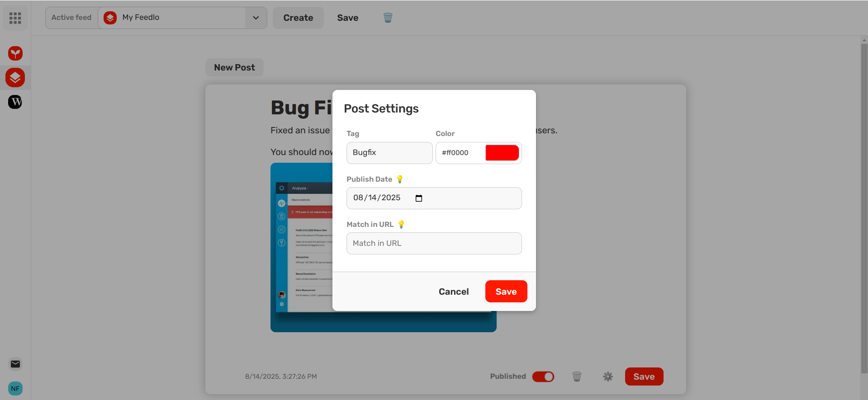
Task: Cancel the Post Settings dialog
Action: (453, 292)
